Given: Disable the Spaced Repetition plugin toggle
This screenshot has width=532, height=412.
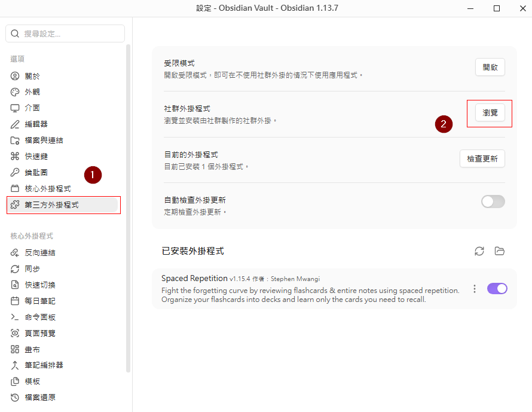Looking at the screenshot, I should tap(497, 289).
